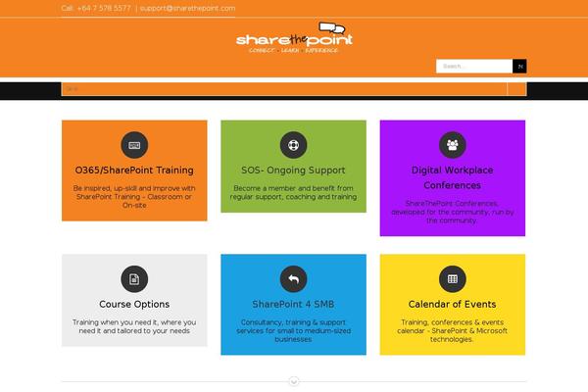
Task: Click the SharePoint 4 SMB reply-arrow icon
Action: (293, 278)
